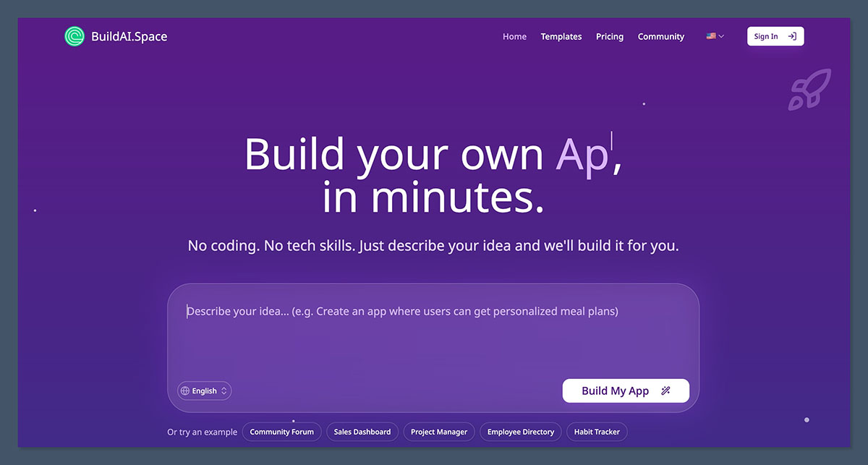The width and height of the screenshot is (868, 465).
Task: Try the Habit Tracker example
Action: (597, 432)
